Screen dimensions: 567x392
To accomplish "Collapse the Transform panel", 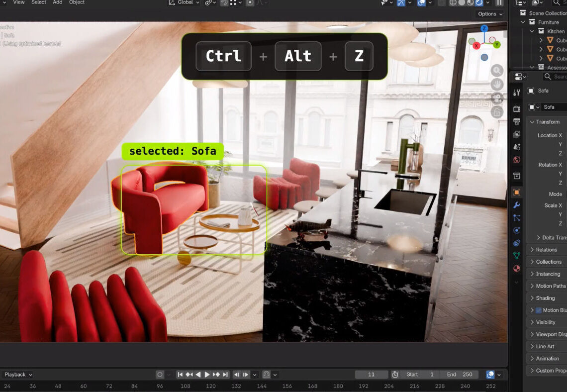I will coord(547,122).
